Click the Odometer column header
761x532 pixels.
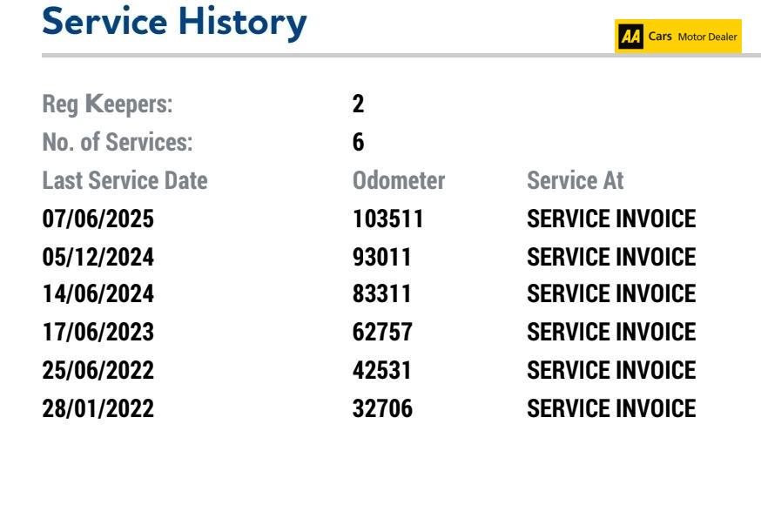[x=399, y=180]
